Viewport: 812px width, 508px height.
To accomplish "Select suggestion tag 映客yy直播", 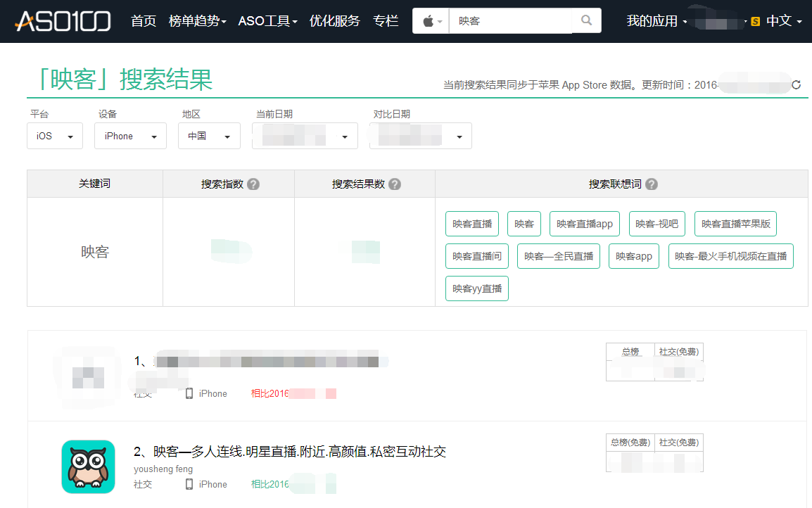I will pyautogui.click(x=477, y=288).
